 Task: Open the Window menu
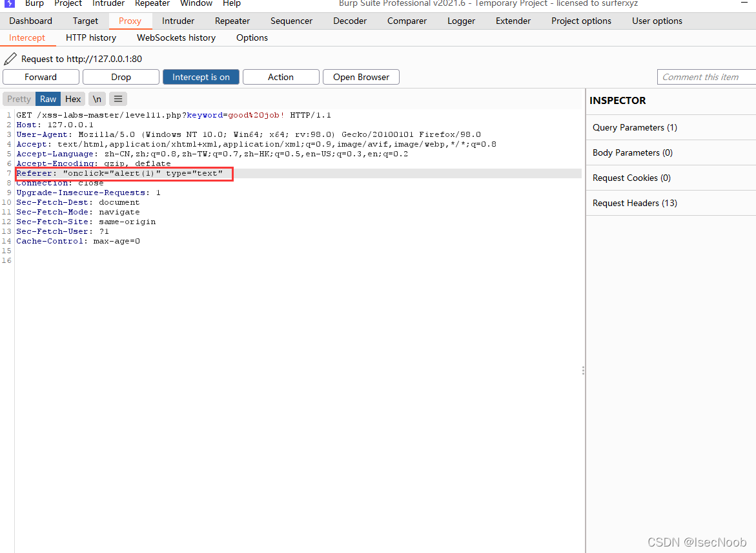(196, 3)
